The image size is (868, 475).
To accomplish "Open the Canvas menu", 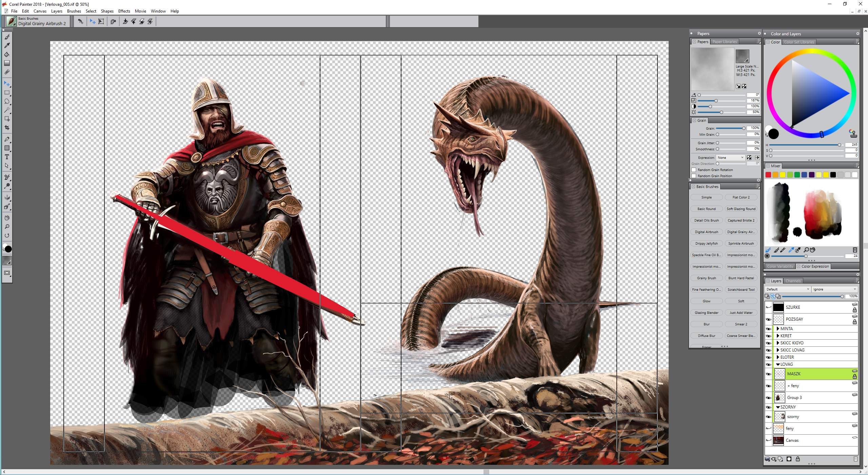I will 40,11.
